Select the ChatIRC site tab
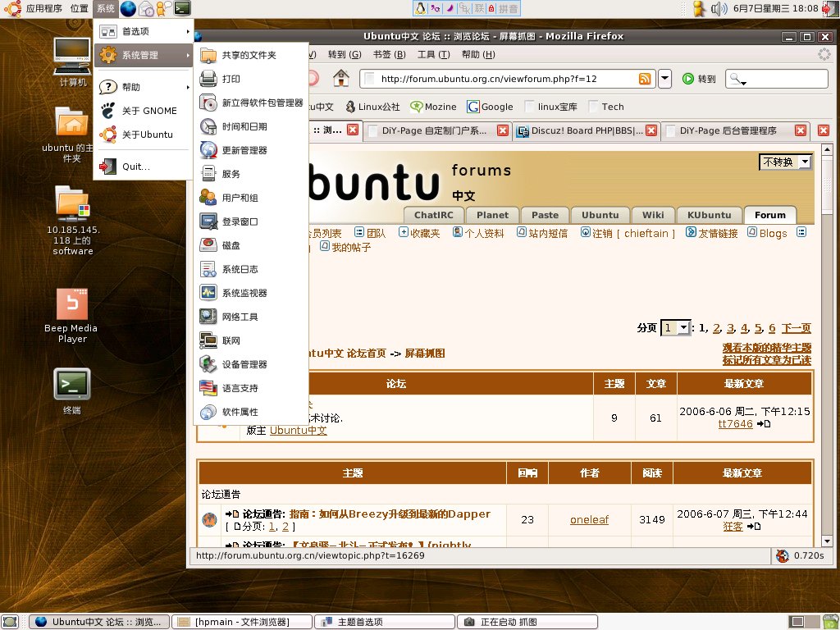Screen dimensions: 840x630 (433, 216)
